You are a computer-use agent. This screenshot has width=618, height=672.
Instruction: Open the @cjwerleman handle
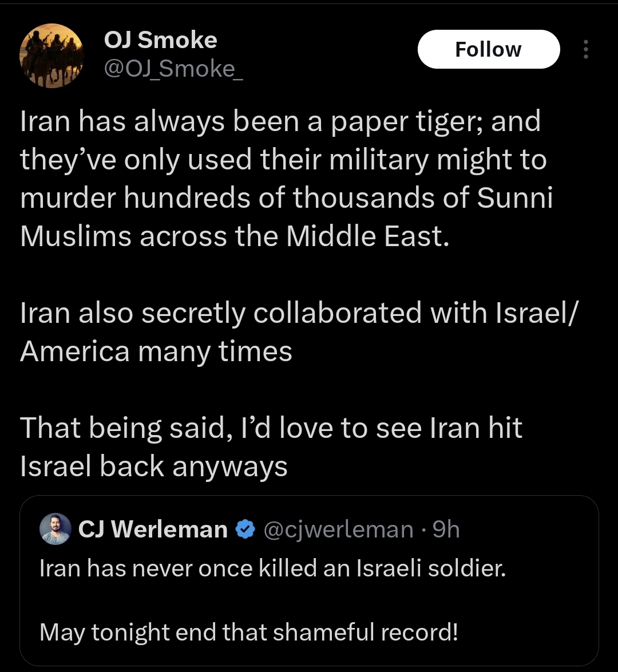click(339, 529)
